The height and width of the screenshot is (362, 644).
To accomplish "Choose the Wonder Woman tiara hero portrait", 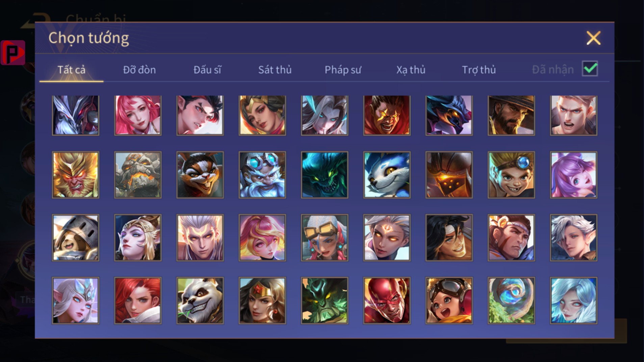I will (x=262, y=300).
